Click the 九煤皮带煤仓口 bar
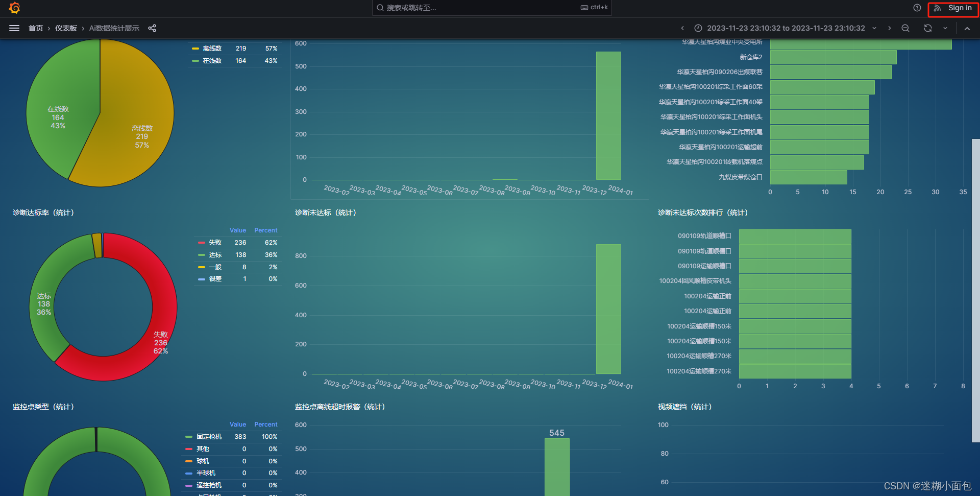The height and width of the screenshot is (496, 980). (x=808, y=177)
